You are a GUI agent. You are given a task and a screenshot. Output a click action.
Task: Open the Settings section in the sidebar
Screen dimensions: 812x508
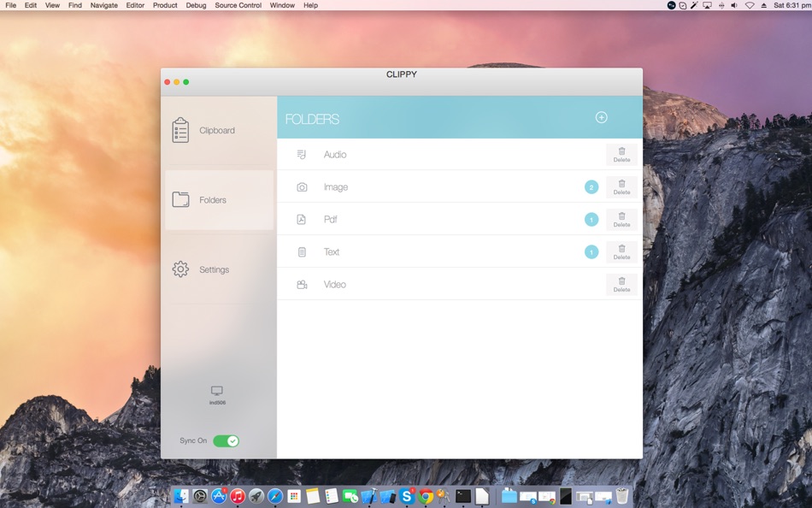(x=219, y=269)
